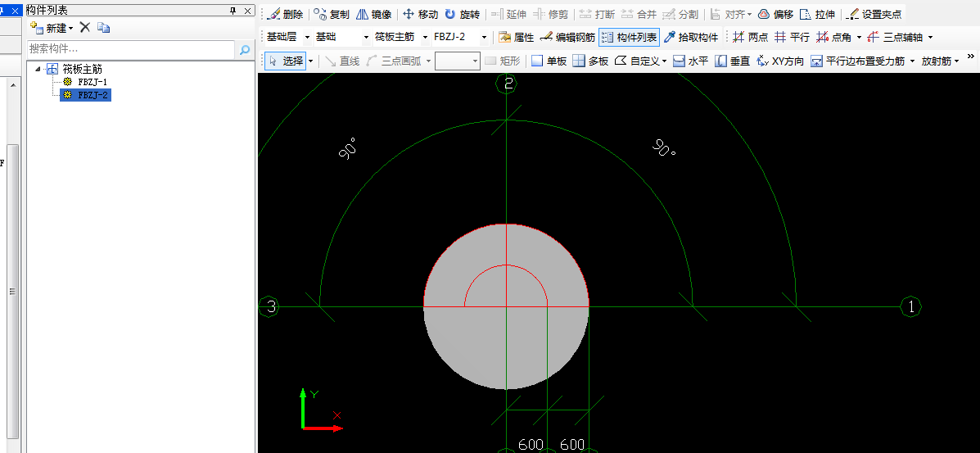Image resolution: width=980 pixels, height=453 pixels.
Task: Open the 对齐 (Align) dropdown
Action: point(731,14)
